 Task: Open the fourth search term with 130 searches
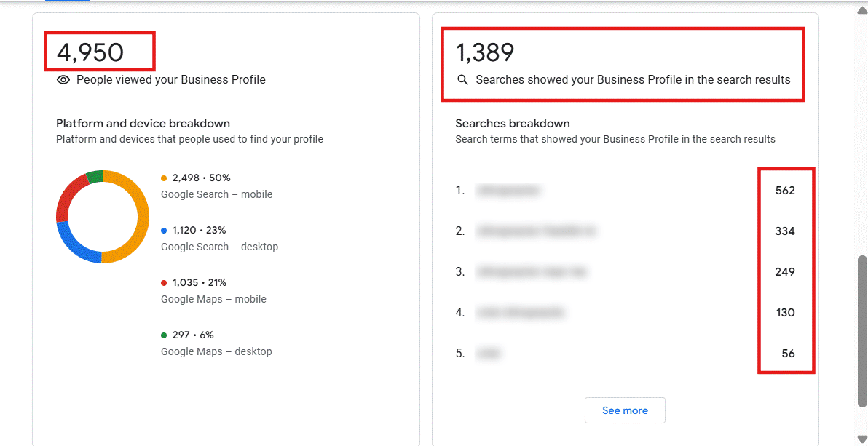520,313
